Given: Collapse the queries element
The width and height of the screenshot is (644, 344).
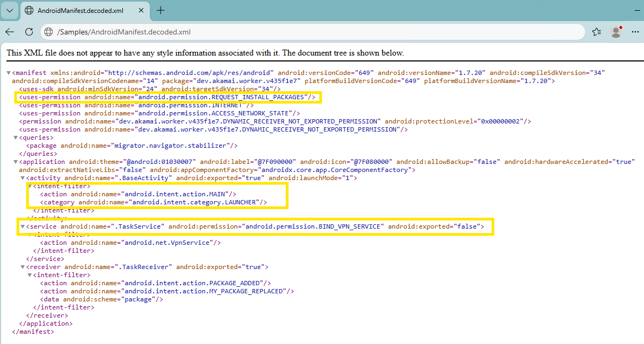Looking at the screenshot, I should click(16, 137).
